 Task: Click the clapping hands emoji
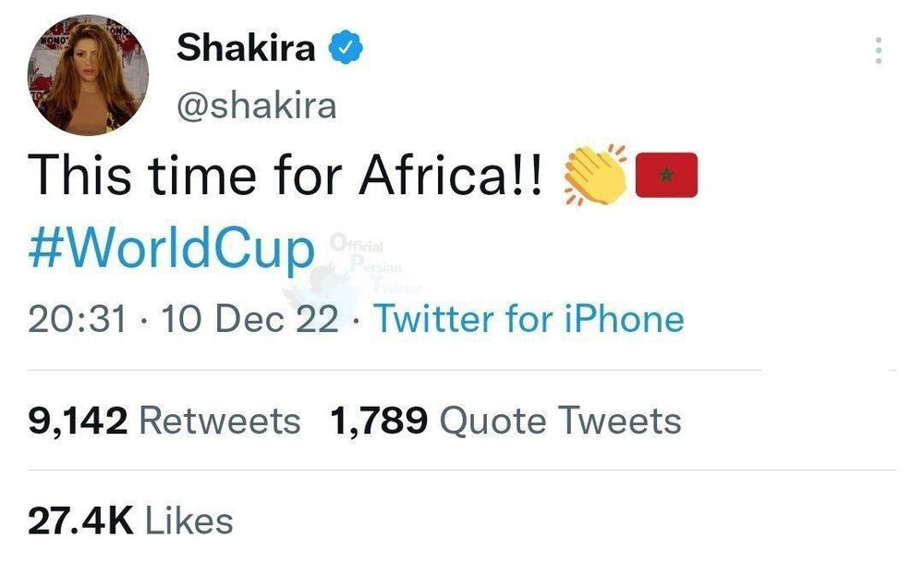pyautogui.click(x=595, y=175)
